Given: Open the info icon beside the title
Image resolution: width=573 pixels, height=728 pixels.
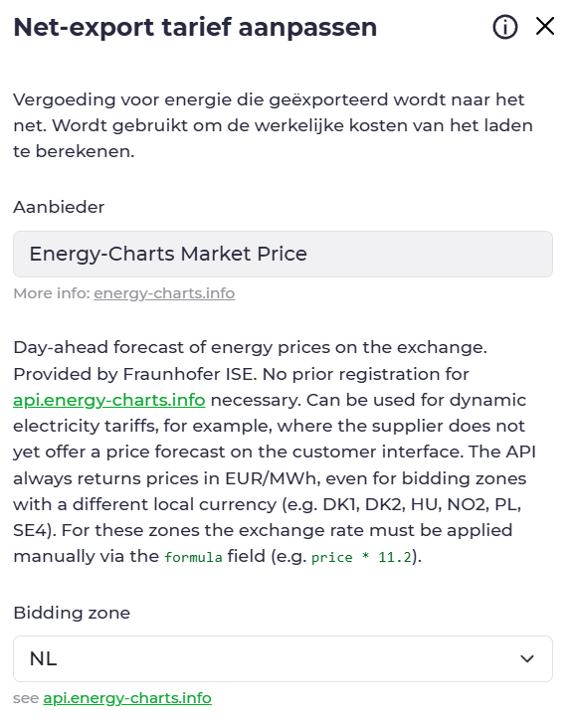Looking at the screenshot, I should [x=504, y=27].
